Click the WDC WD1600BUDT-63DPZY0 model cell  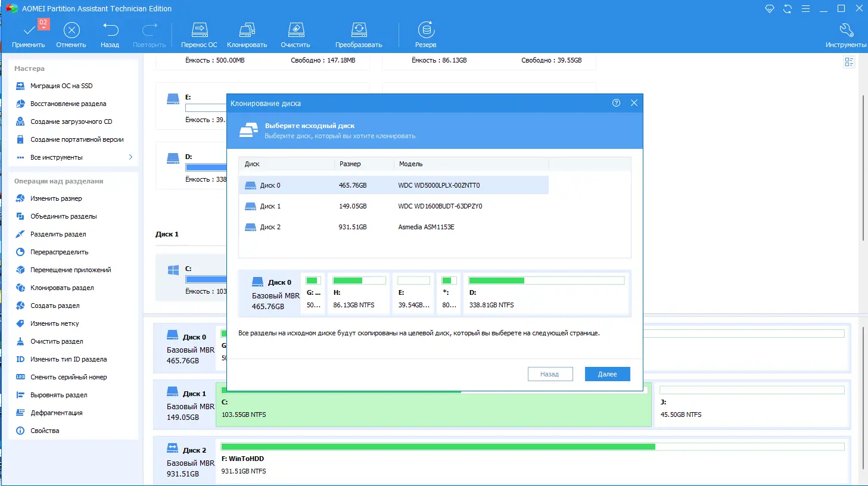click(x=440, y=206)
